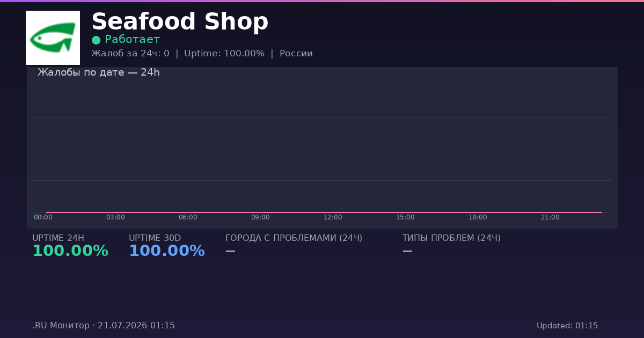Screen dimensions: 644x338
Task: Click the ГОРОДА С ПРОБЛЕМАМИ (24Ч) label
Action: click(x=294, y=238)
